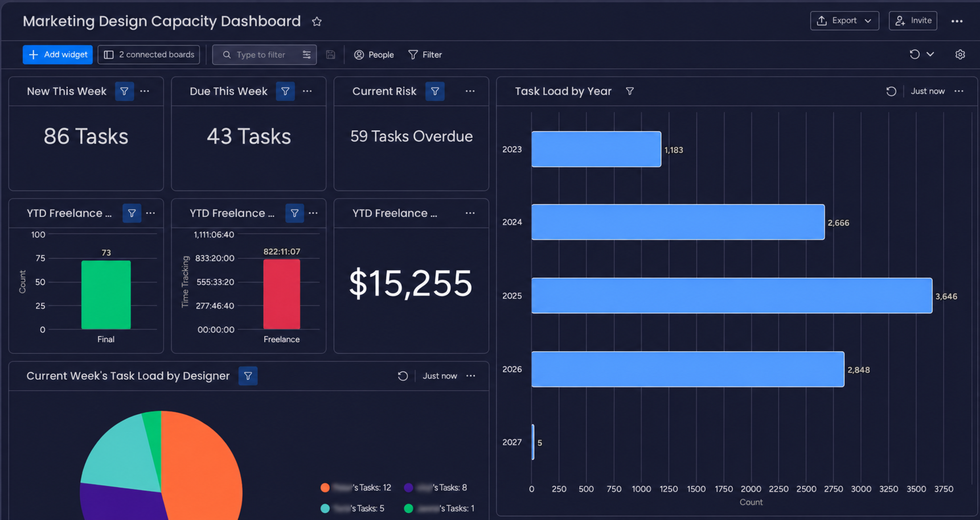Open New This Week widget options menu
Screen dimensions: 980x520
(x=145, y=91)
